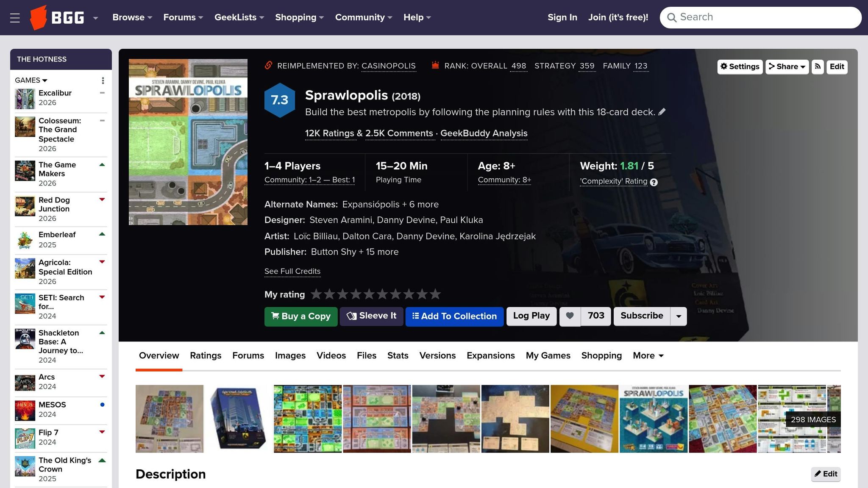Click the 7.3 rating hexagon
This screenshot has height=488, width=868.
280,100
